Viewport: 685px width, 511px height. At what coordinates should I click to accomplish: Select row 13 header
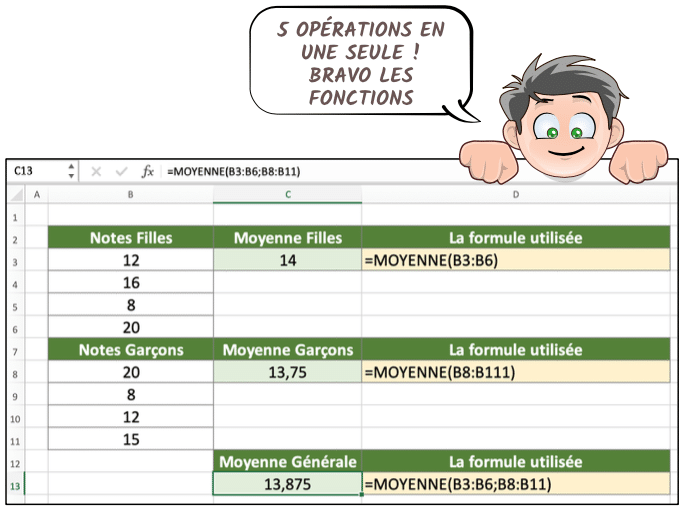point(16,485)
